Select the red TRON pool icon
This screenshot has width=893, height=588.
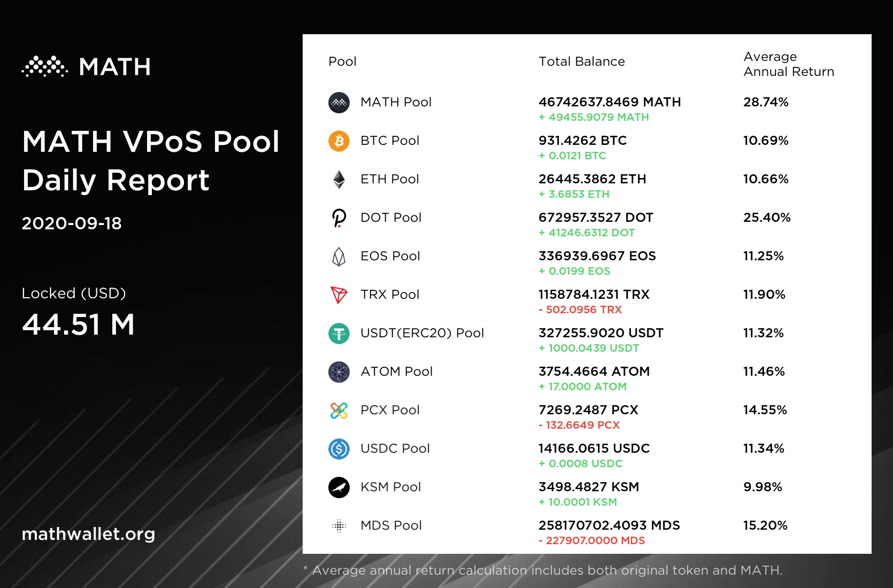(x=338, y=295)
